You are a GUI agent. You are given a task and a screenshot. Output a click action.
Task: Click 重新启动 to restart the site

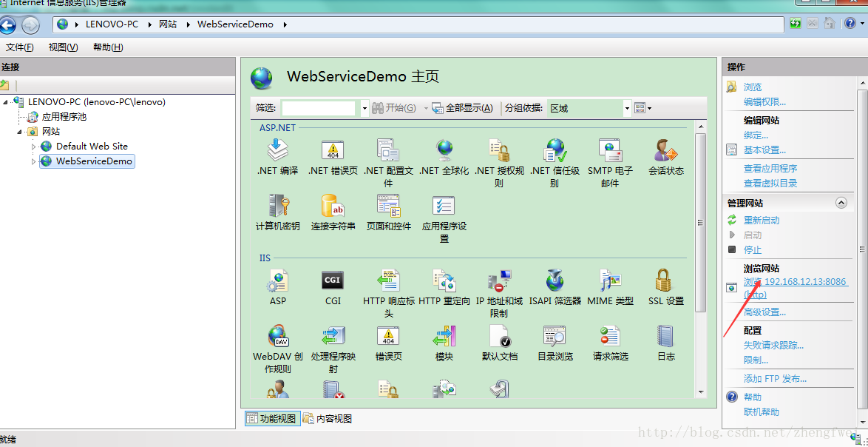point(761,221)
